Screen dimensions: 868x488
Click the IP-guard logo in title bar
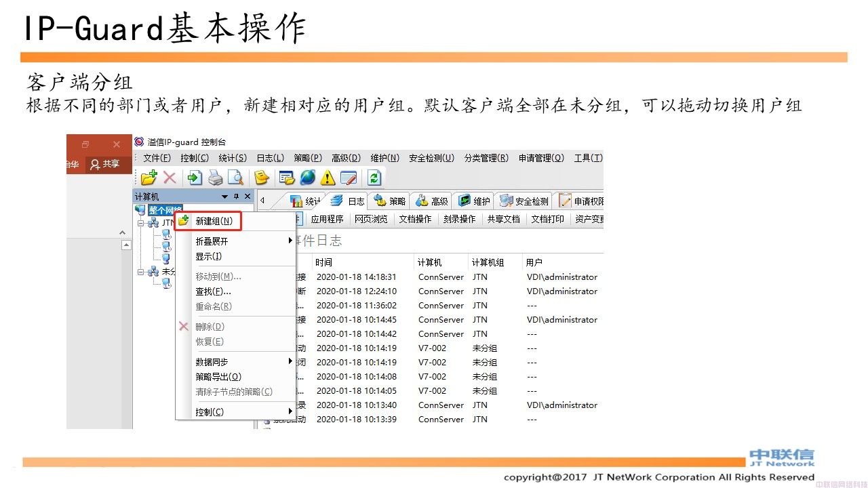coord(139,142)
